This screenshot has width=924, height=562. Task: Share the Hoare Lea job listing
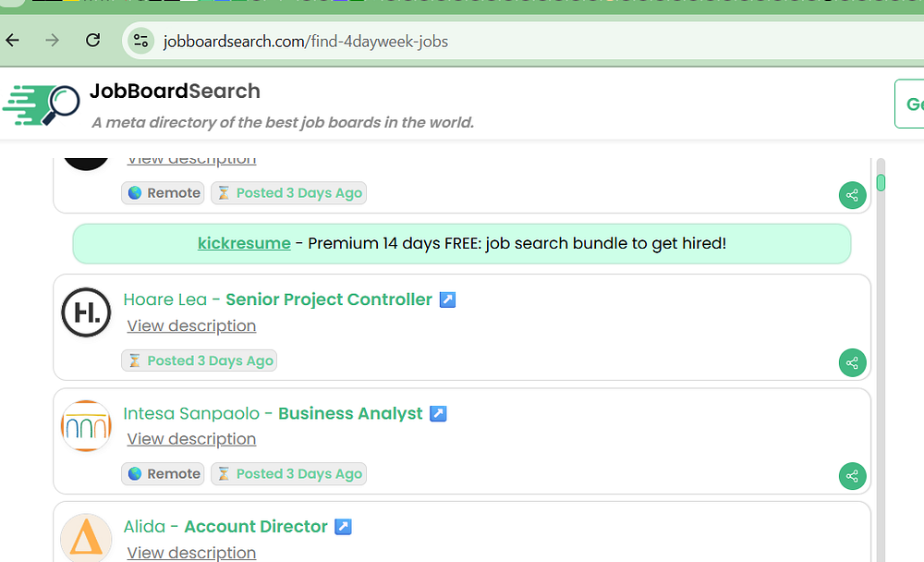(x=852, y=362)
